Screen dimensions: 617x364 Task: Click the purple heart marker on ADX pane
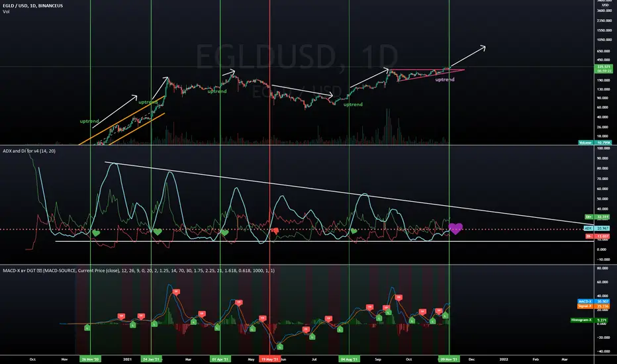coord(455,228)
